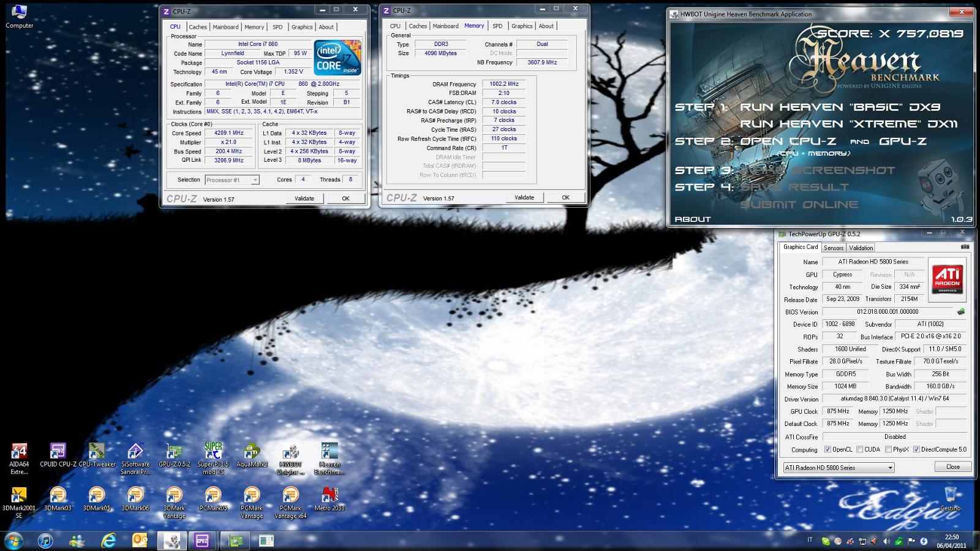Open the ATI Radeon HD 5800 Series dropdown
980x551 pixels.
[x=839, y=468]
